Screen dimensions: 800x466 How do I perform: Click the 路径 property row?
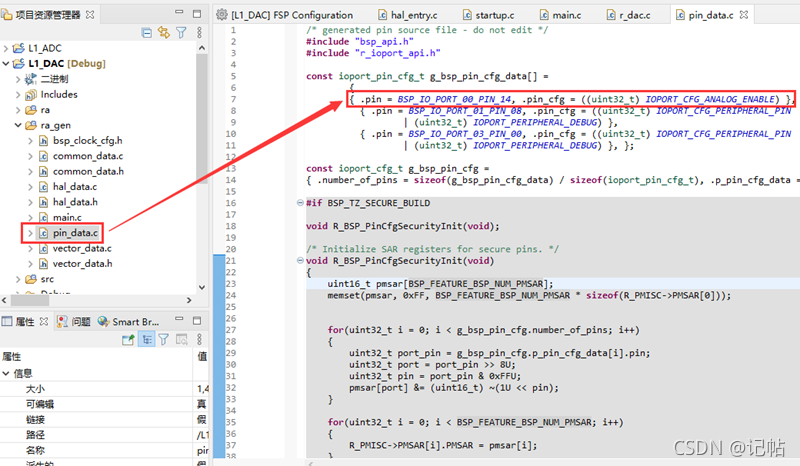pyautogui.click(x=104, y=435)
